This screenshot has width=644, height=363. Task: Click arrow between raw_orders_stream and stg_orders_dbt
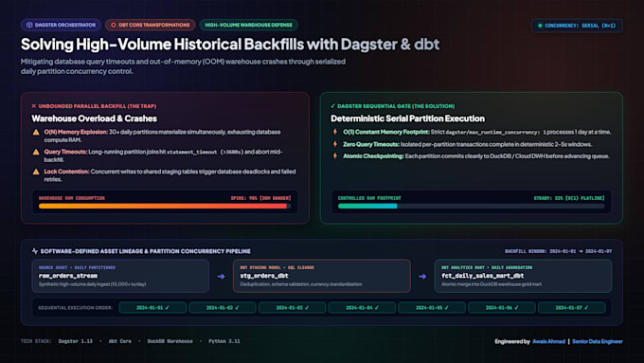click(221, 277)
